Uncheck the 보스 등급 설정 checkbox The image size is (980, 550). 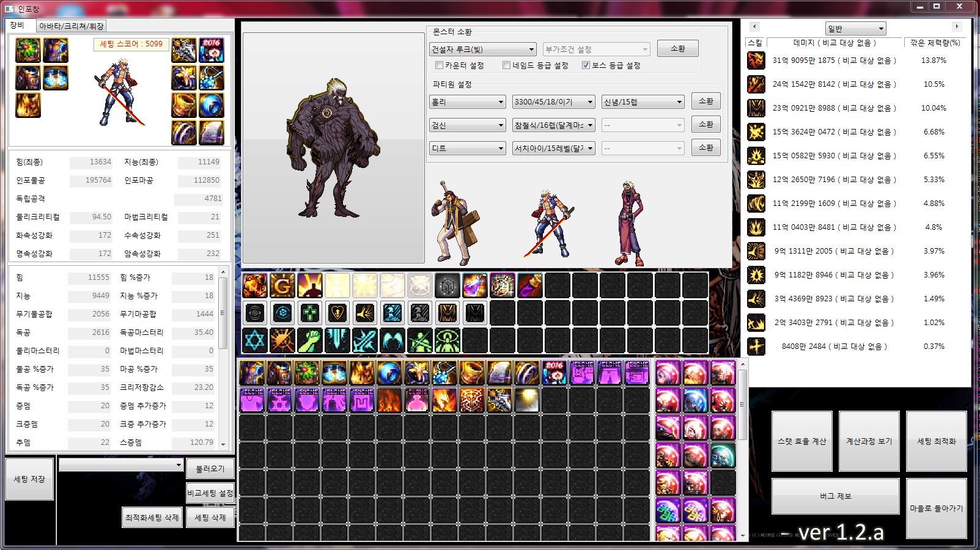[586, 65]
